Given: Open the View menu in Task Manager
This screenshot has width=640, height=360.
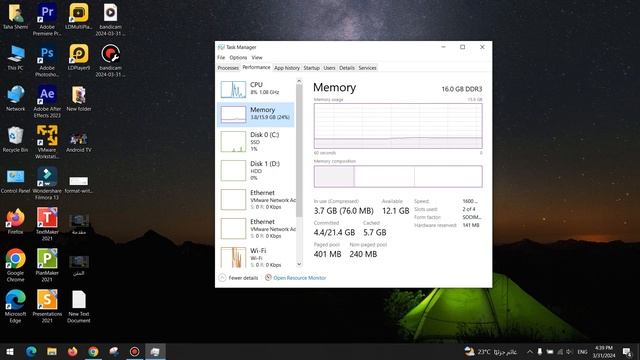Looking at the screenshot, I should click(x=257, y=58).
